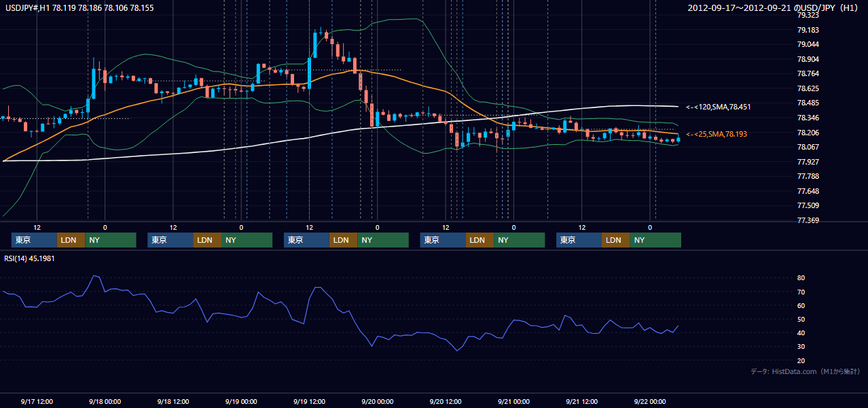Click the leftmost 東京 session block
Image resolution: width=868 pixels, height=408 pixels.
(x=35, y=240)
